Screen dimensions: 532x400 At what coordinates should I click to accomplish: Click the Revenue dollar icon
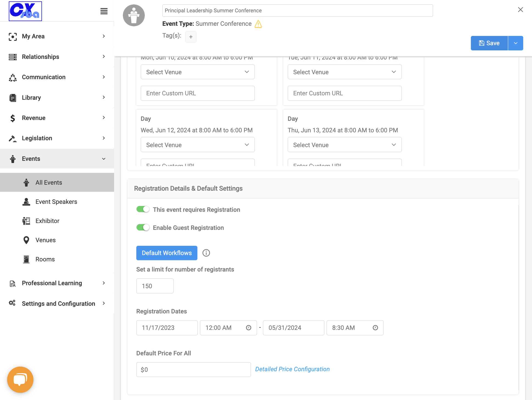(13, 118)
